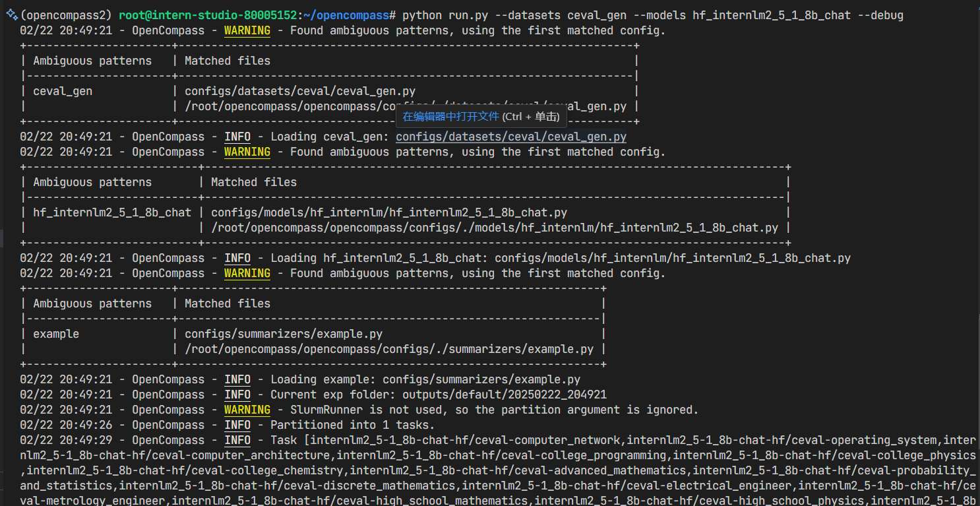
Task: Click 'ceval-computer_architecture' in the Task list
Action: pyautogui.click(x=241, y=456)
